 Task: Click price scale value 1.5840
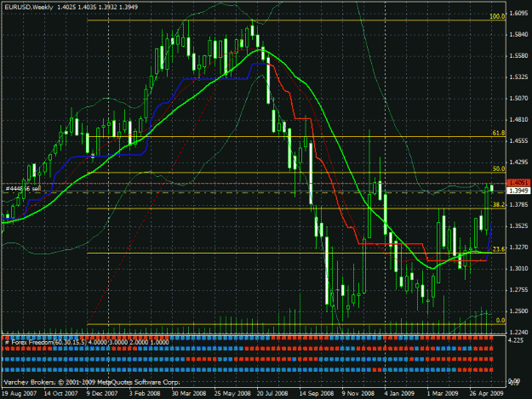click(519, 35)
